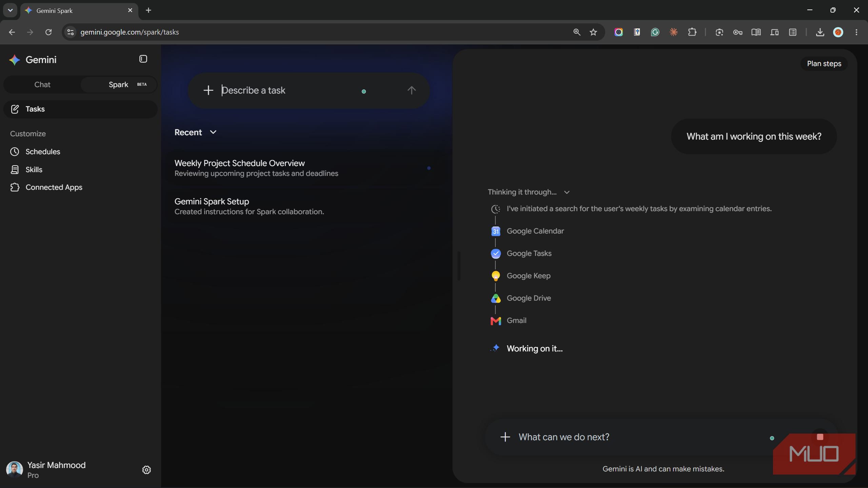Image resolution: width=868 pixels, height=488 pixels.
Task: Click the Google Drive step icon
Action: tap(496, 298)
